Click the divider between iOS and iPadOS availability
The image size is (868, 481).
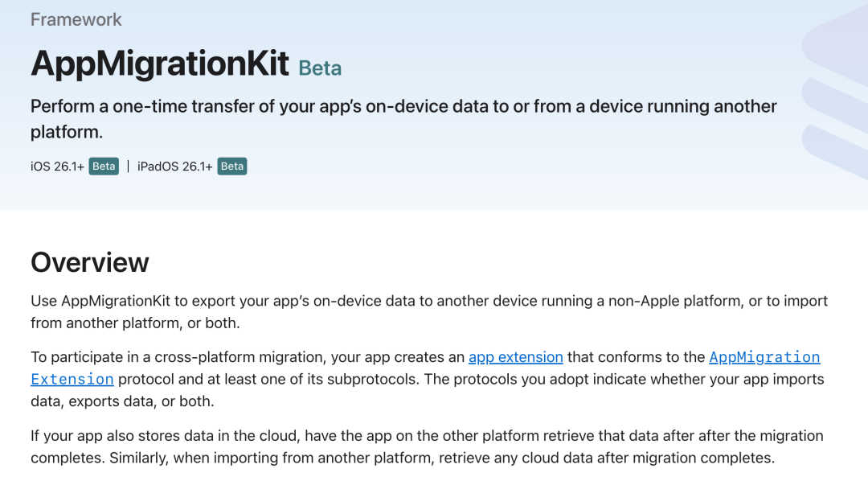click(128, 166)
